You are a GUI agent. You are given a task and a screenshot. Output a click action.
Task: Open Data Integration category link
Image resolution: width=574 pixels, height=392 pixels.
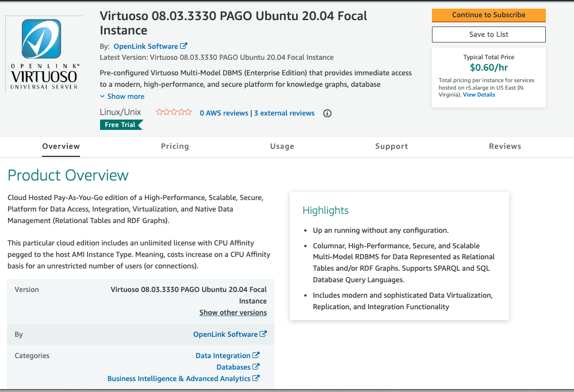coord(223,356)
